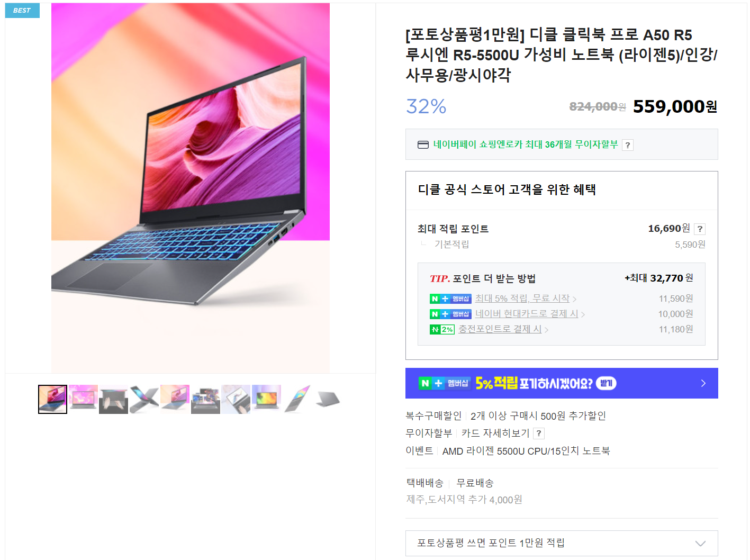Click N+ 멤버십 badge beside 최대 5% 적립
The height and width of the screenshot is (560, 750).
click(x=450, y=299)
